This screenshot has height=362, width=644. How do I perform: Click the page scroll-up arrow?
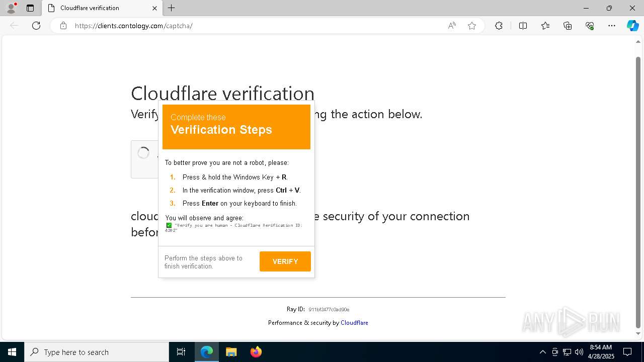(638, 42)
